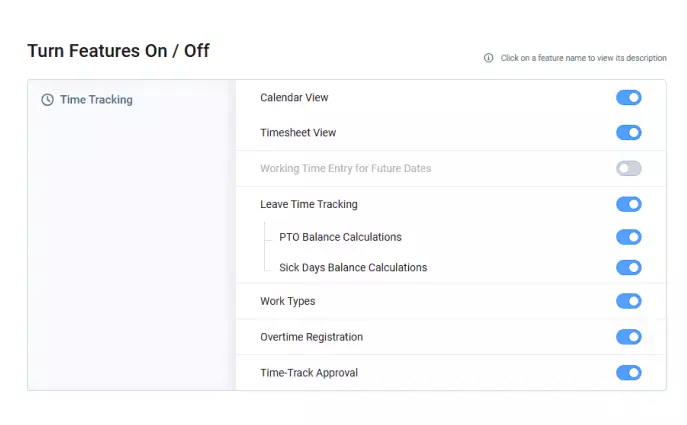Open the Work Types feature description
The image size is (687, 425).
click(287, 302)
